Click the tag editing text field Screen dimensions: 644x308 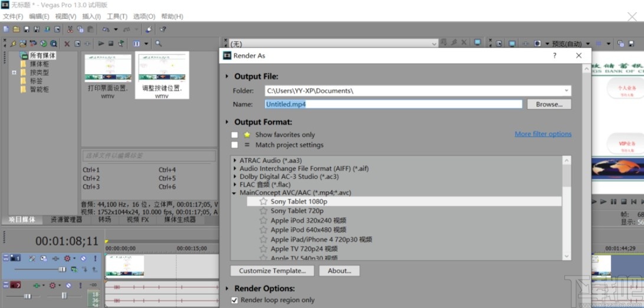149,156
